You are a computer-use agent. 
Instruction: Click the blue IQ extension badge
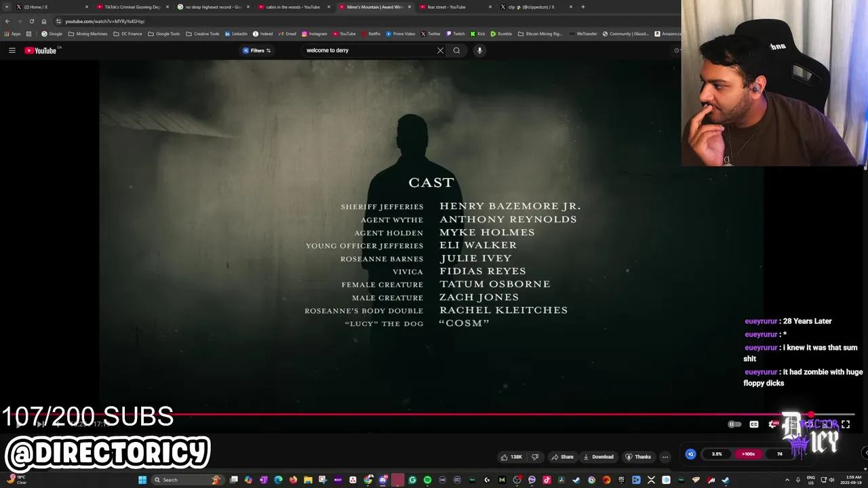pyautogui.click(x=690, y=454)
